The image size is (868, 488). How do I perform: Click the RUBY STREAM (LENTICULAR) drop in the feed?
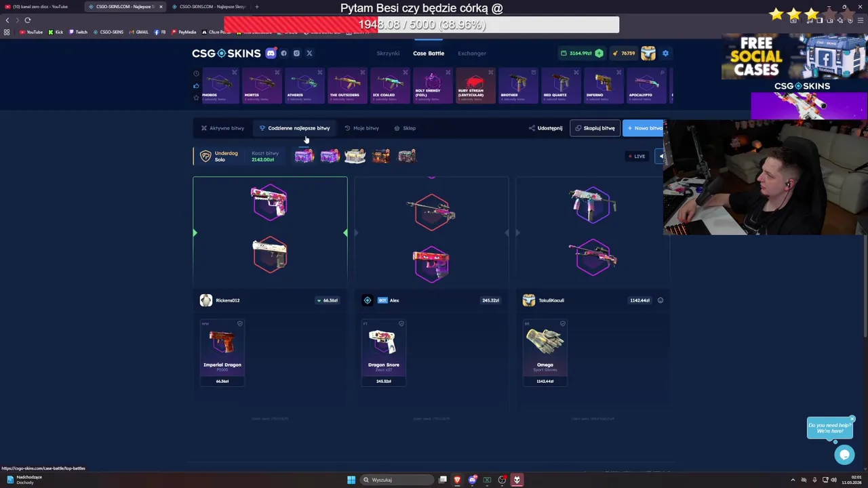tap(475, 85)
